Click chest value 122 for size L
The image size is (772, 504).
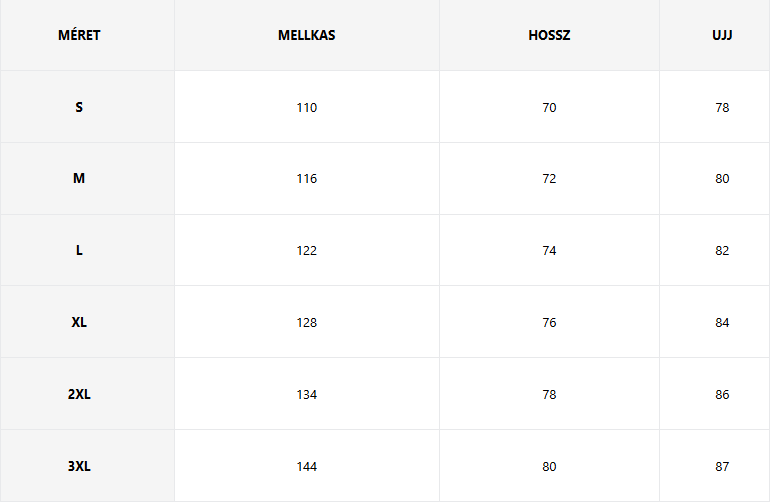coord(306,251)
